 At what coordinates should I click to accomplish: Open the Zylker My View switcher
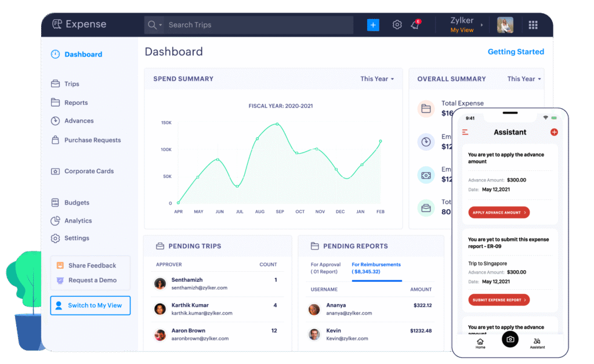point(465,25)
